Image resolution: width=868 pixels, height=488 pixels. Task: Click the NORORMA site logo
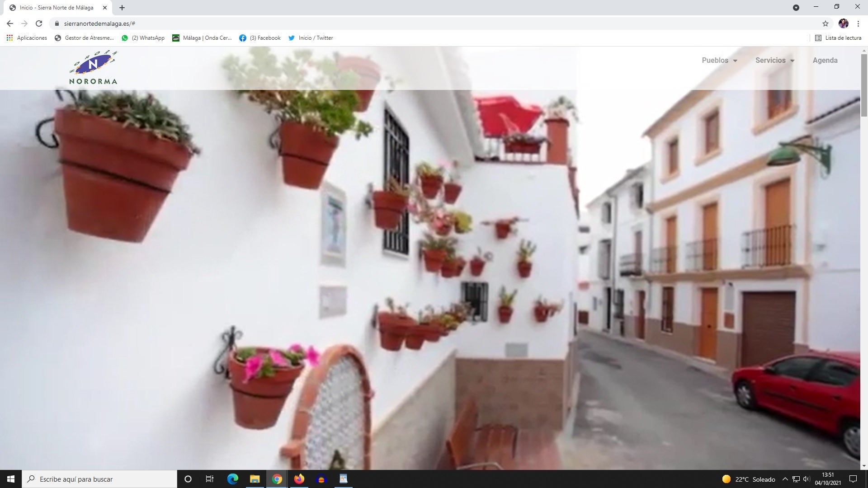click(x=93, y=67)
